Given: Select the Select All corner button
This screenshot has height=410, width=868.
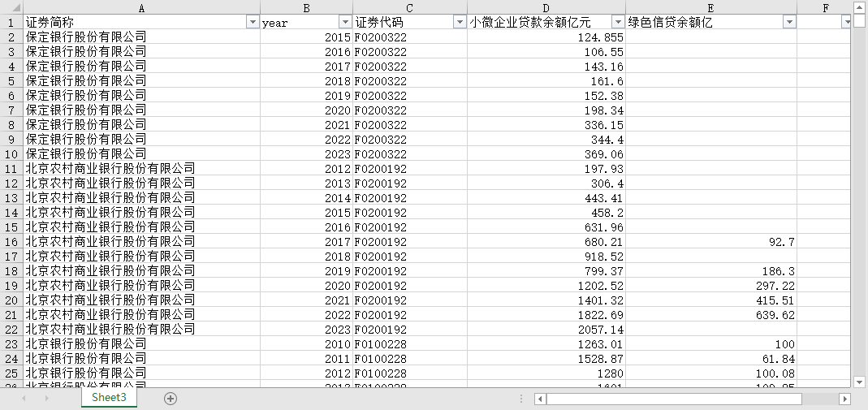Looking at the screenshot, I should pyautogui.click(x=11, y=7).
